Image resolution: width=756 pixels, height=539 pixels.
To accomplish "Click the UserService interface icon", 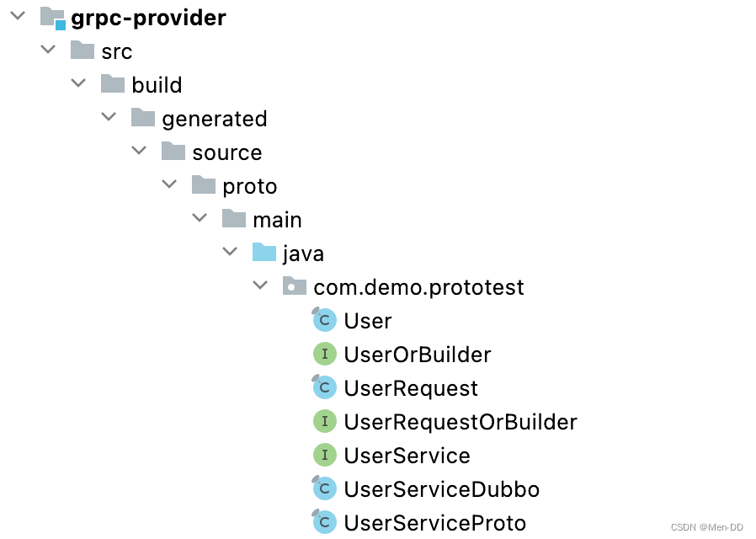I will pos(324,456).
